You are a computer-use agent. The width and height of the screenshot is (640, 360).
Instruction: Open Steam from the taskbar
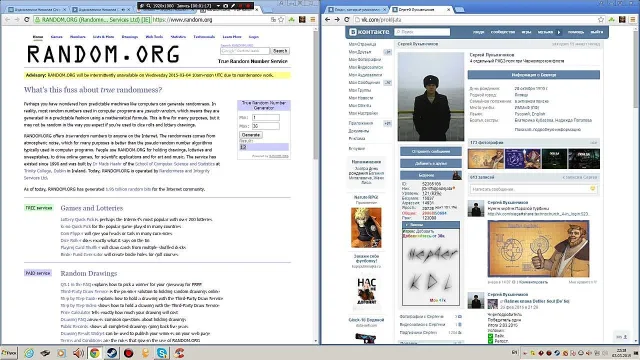(111, 353)
